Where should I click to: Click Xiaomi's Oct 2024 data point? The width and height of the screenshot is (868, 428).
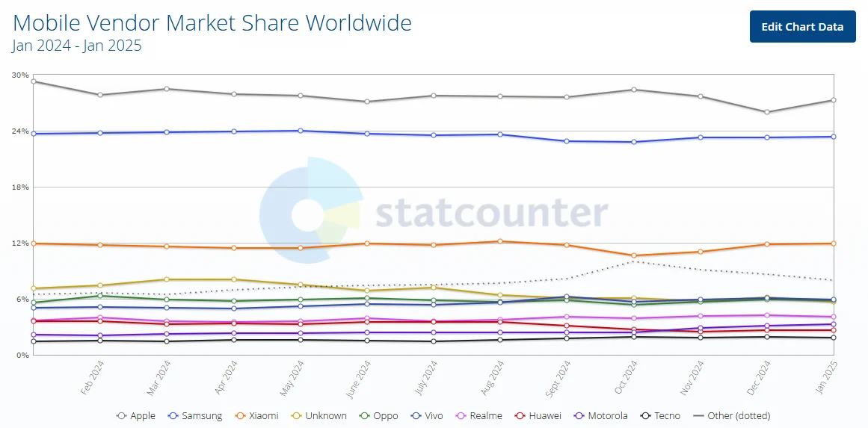634,255
